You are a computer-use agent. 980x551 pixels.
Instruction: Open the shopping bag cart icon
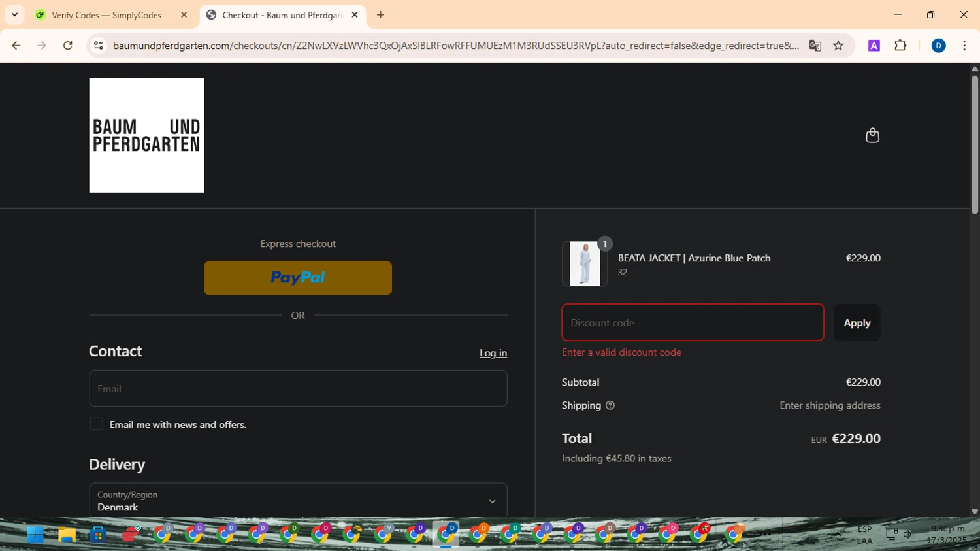click(872, 135)
